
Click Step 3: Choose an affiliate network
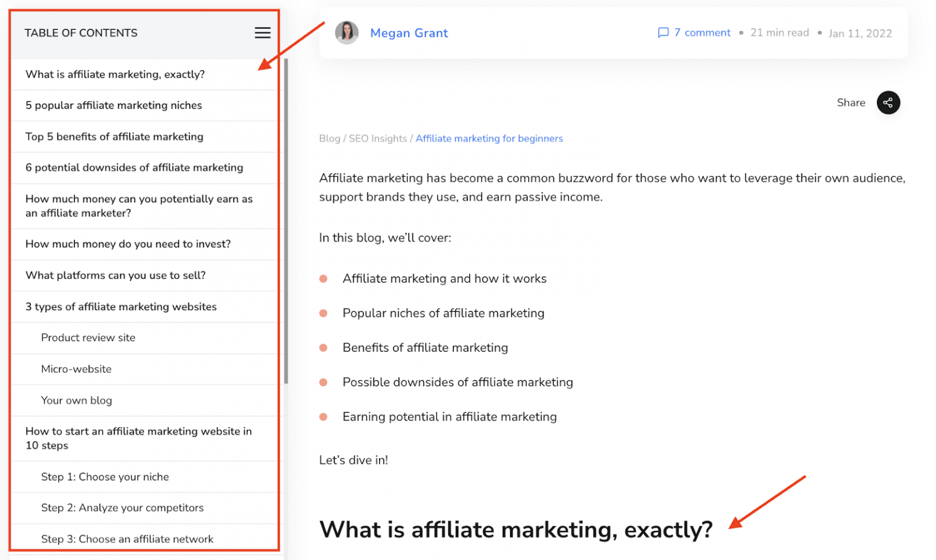tap(127, 539)
